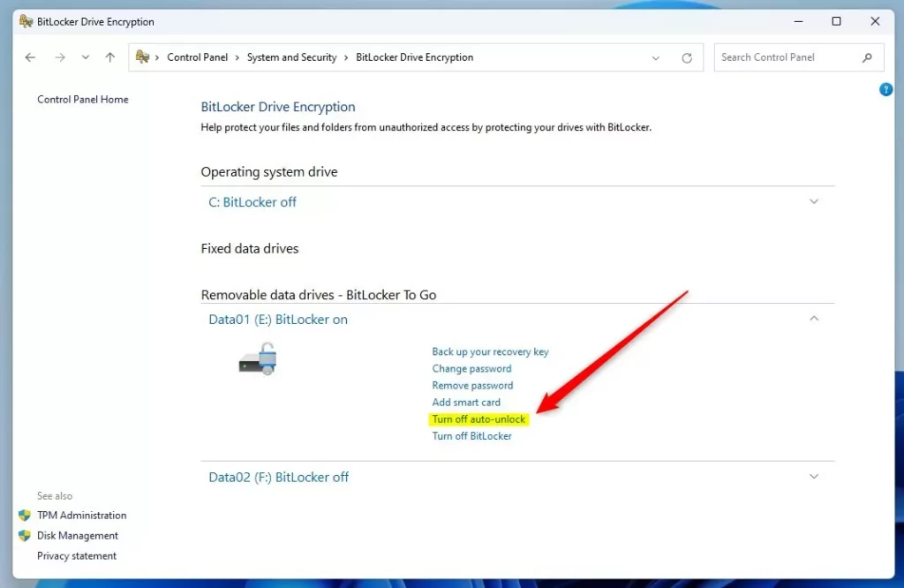
Task: Click Turn off BitLocker link
Action: 471,436
